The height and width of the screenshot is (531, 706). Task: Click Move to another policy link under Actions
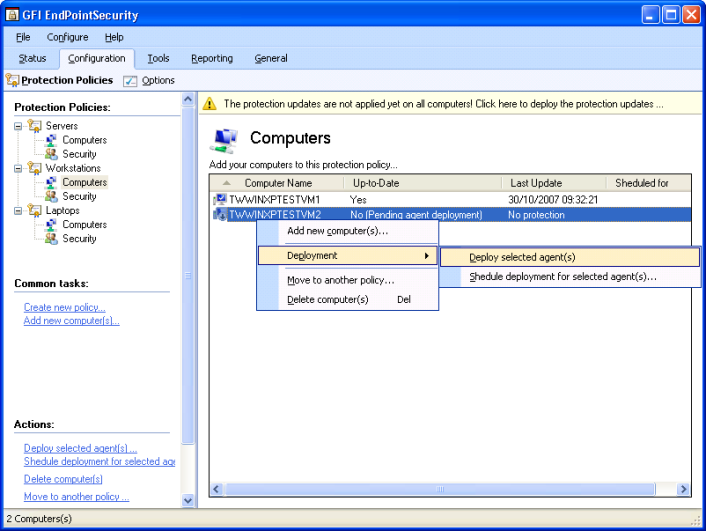point(77,497)
